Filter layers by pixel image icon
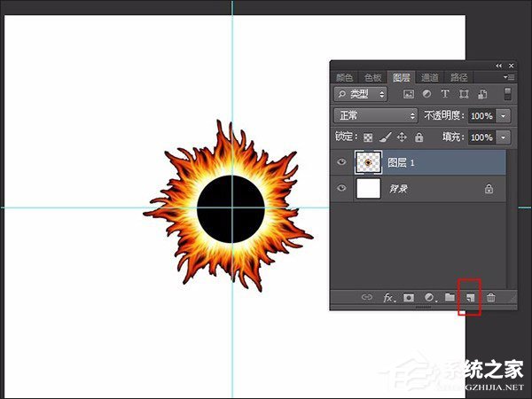Image resolution: width=532 pixels, height=399 pixels. tap(409, 93)
